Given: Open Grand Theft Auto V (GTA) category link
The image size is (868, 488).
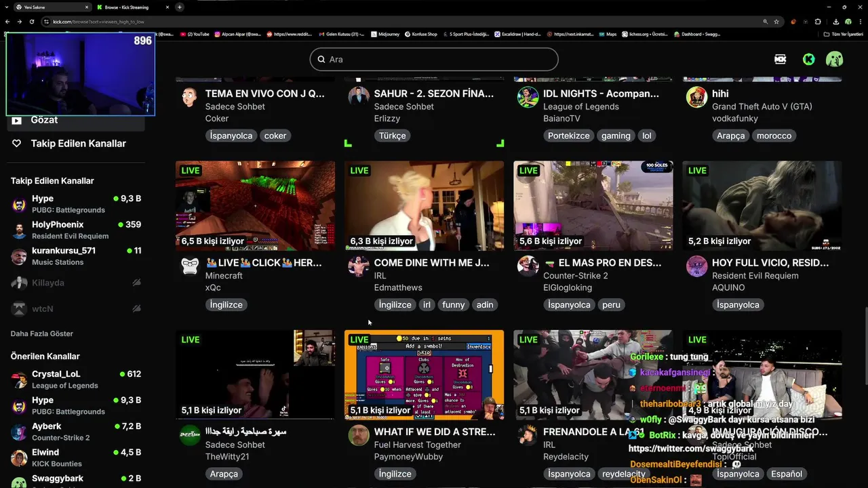Looking at the screenshot, I should 762,106.
